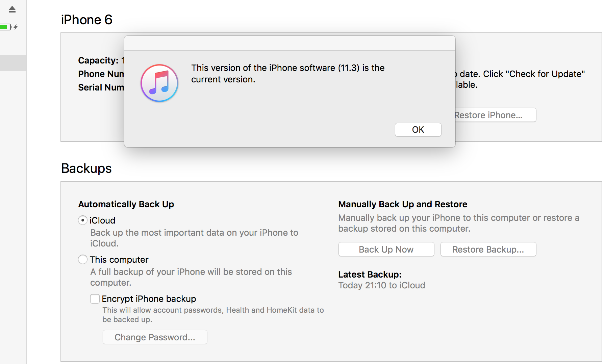The height and width of the screenshot is (364, 606).
Task: Click the iTunes music note dialog icon
Action: (x=159, y=83)
